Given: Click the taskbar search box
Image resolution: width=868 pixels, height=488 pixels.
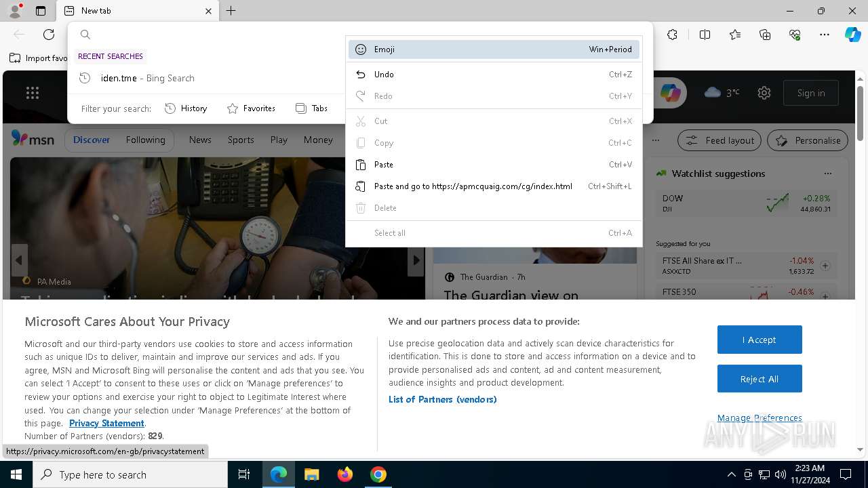Looking at the screenshot, I should (130, 474).
